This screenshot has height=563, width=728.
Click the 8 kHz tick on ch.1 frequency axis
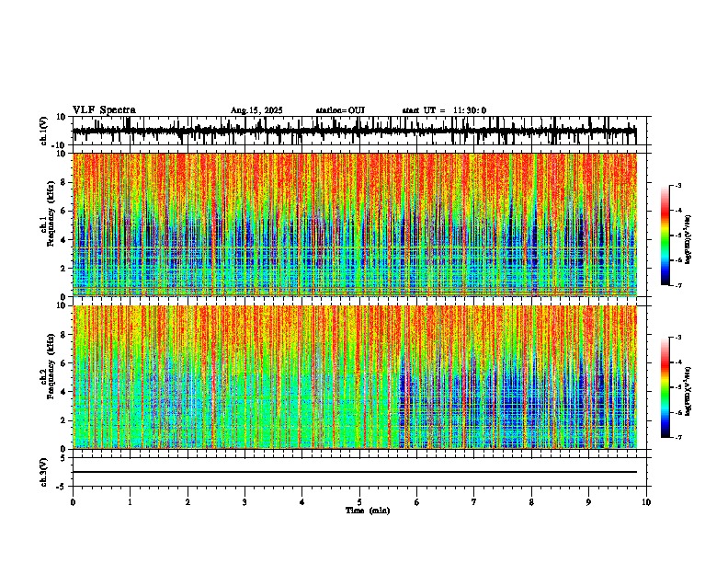64,182
